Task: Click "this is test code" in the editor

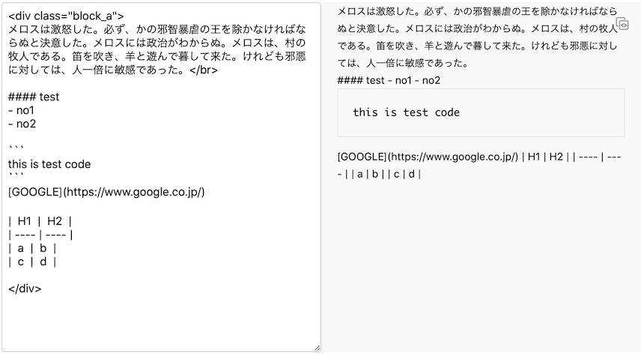Action: 49,164
